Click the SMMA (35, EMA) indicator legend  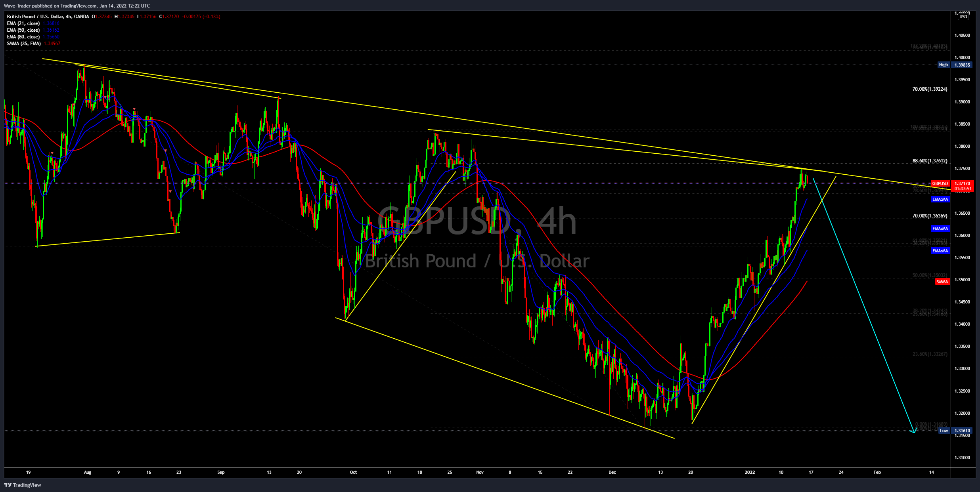(x=24, y=44)
